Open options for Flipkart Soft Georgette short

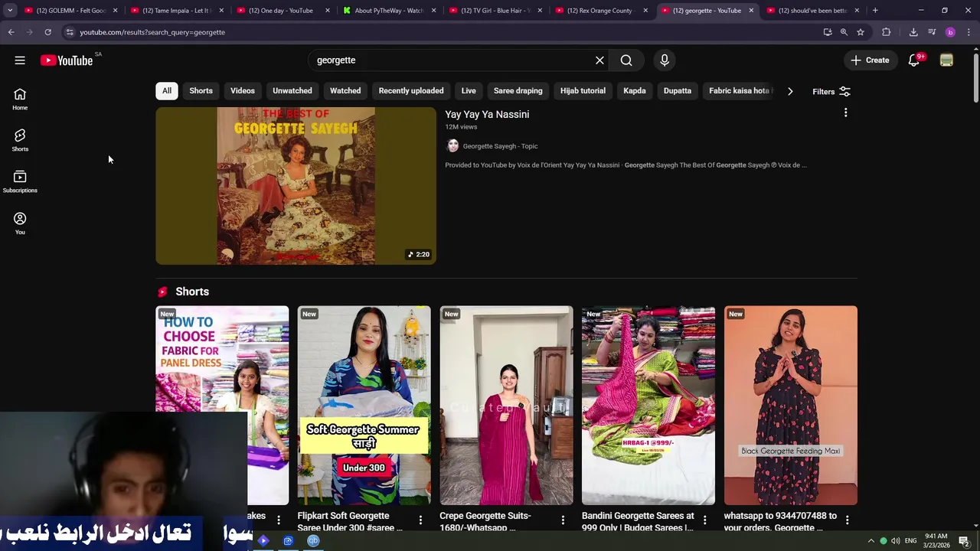click(x=420, y=520)
